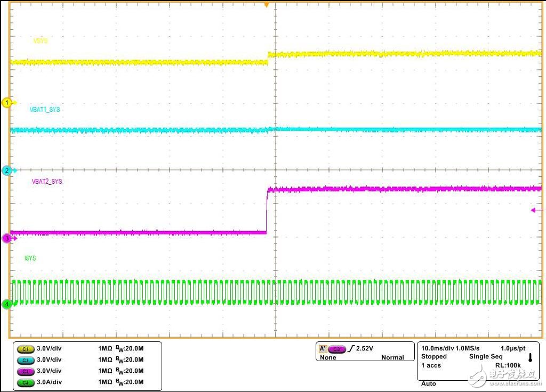Select the channel 1 ground marker on left edge
Screen dimensions: 546x392
pyautogui.click(x=7, y=102)
